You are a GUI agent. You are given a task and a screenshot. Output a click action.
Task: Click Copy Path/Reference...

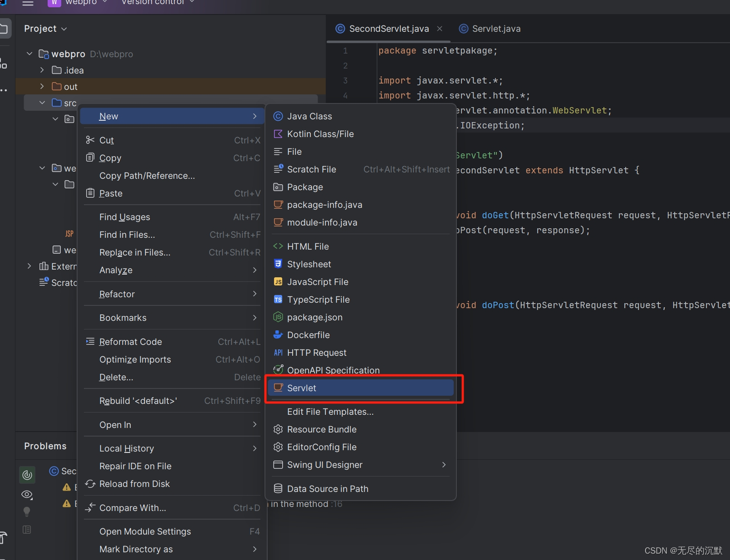[x=172, y=176]
